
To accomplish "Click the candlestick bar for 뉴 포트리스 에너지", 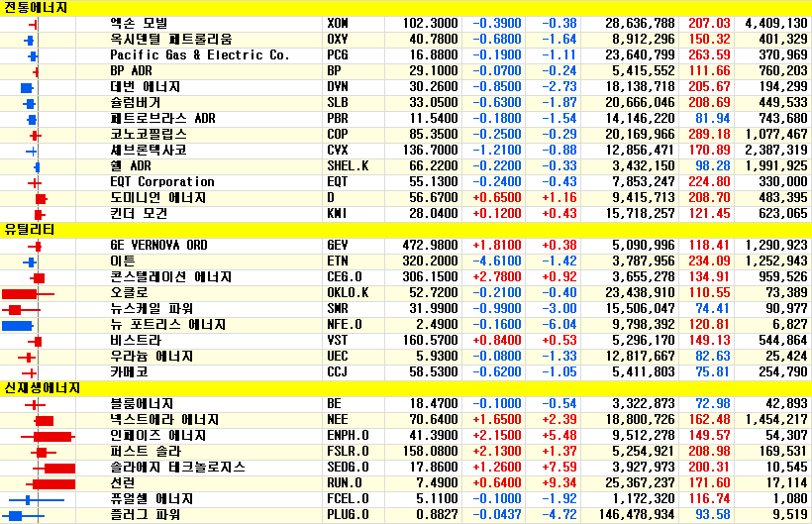I will [18, 326].
